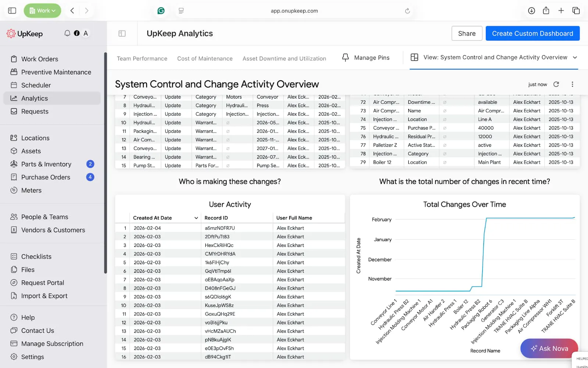This screenshot has height=368, width=588.
Task: Click the notifications bell icon
Action: tap(67, 33)
